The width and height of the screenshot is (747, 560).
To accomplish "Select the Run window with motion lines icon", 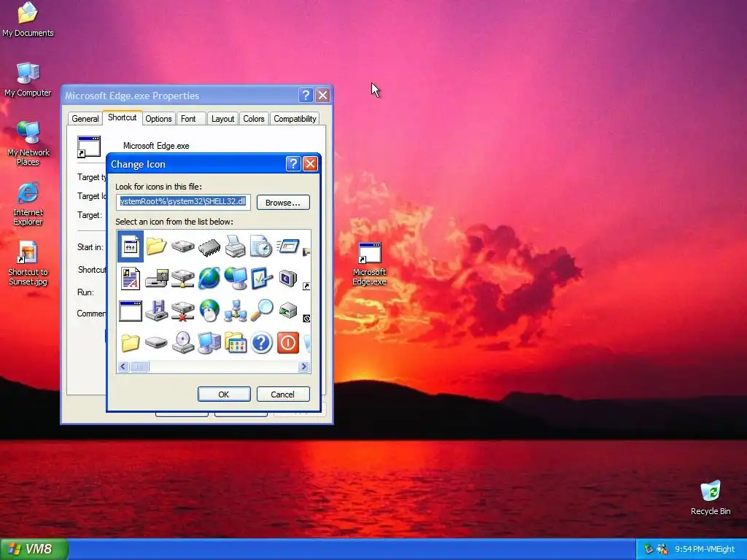I will tap(287, 246).
